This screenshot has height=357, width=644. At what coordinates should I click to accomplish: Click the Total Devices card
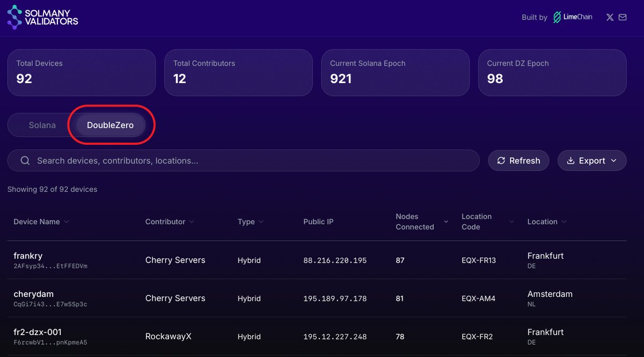[x=82, y=73]
